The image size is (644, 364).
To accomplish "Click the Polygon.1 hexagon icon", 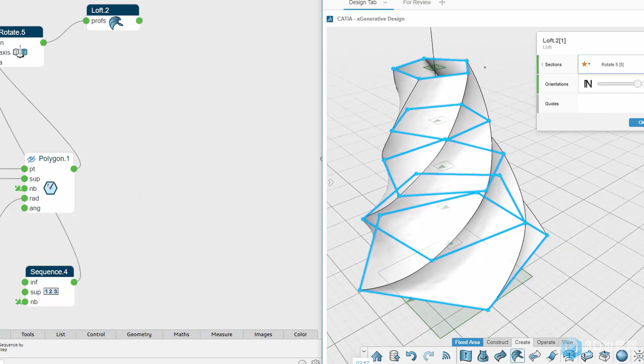I will (50, 188).
